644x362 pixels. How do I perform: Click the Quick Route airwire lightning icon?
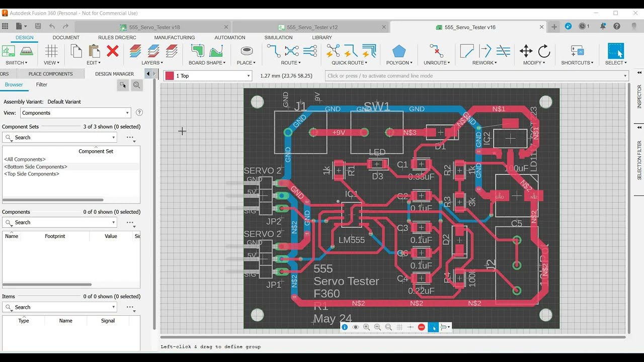pos(333,51)
